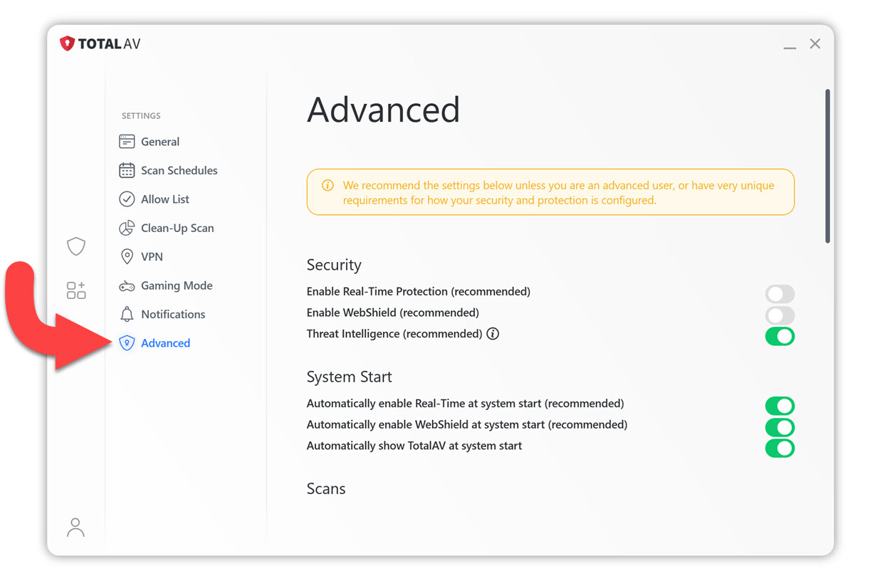This screenshot has width=870, height=588.
Task: Click the vertical scrollbar on the right
Action: click(827, 166)
